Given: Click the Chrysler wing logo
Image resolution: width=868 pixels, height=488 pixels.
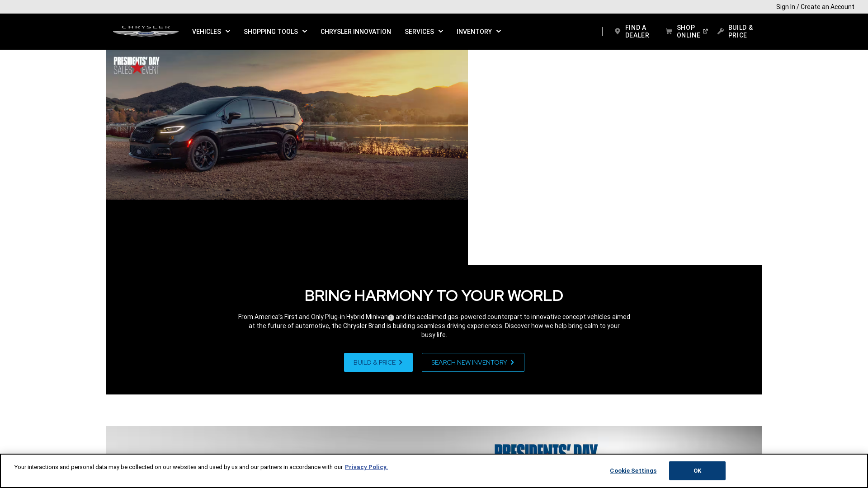Looking at the screenshot, I should click(146, 31).
